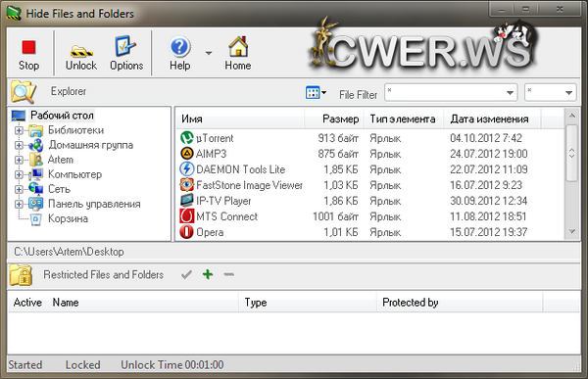This screenshot has height=379, width=588.
Task: Open the first File Filter combo box
Action: coord(510,93)
